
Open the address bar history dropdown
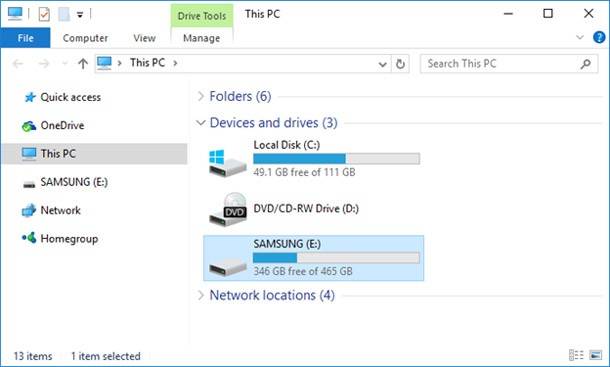(x=382, y=64)
